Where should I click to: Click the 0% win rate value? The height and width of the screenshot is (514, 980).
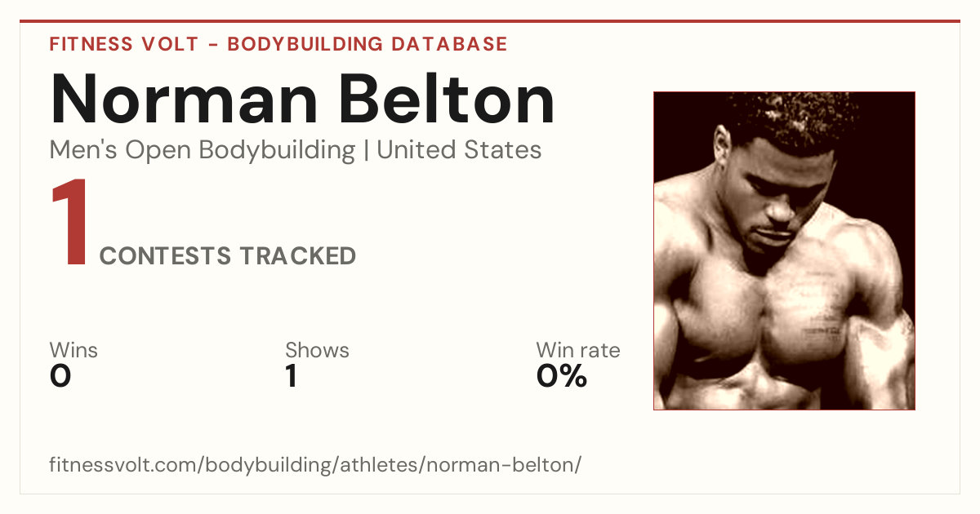(x=562, y=376)
